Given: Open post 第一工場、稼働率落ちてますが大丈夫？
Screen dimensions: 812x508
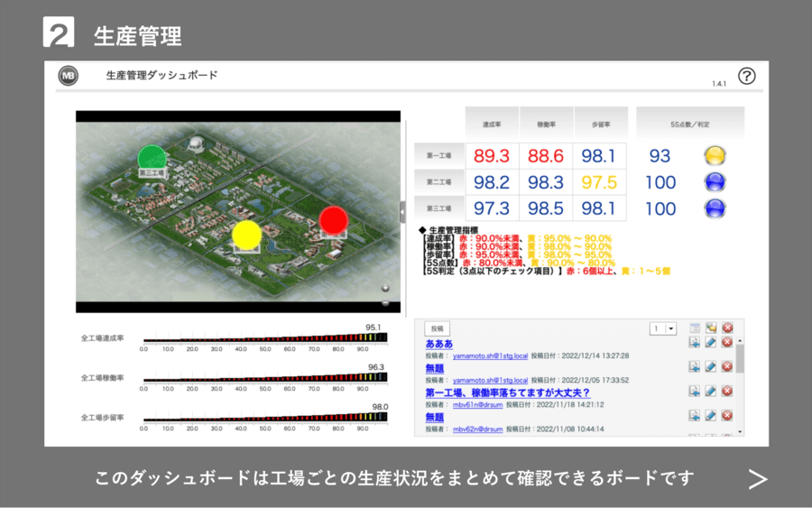Looking at the screenshot, I should pos(508,393).
